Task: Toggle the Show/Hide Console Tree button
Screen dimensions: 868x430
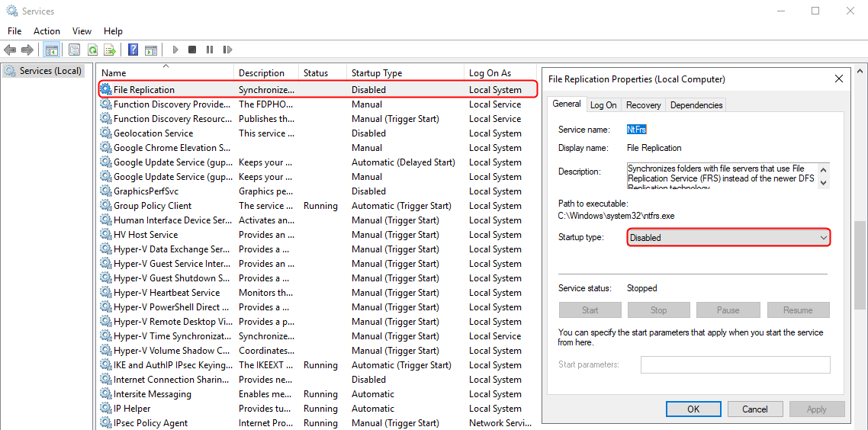Action: point(52,50)
